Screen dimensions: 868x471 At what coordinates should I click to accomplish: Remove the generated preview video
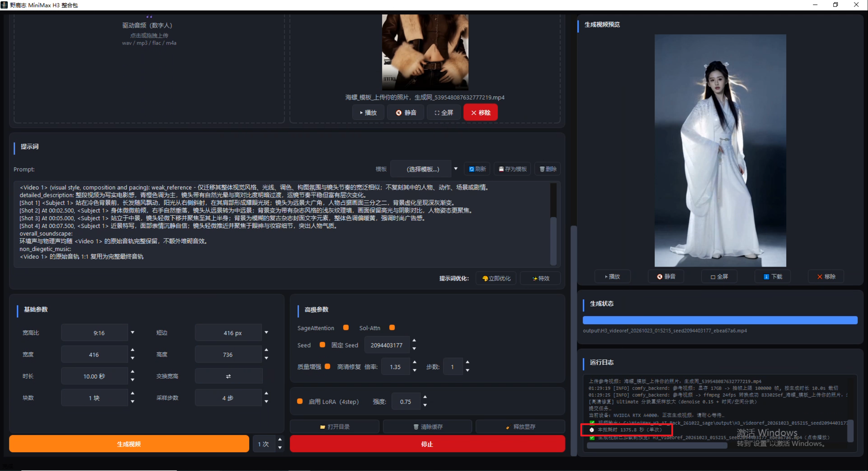pos(826,277)
